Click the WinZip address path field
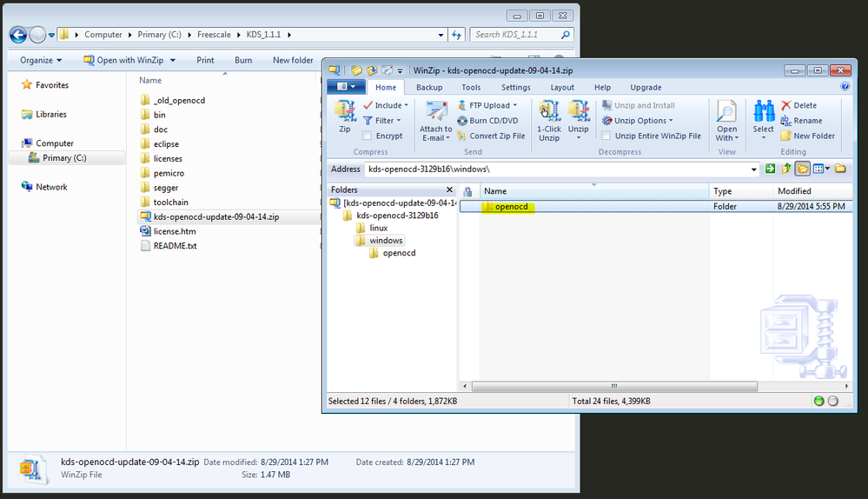Image resolution: width=868 pixels, height=499 pixels. point(557,169)
